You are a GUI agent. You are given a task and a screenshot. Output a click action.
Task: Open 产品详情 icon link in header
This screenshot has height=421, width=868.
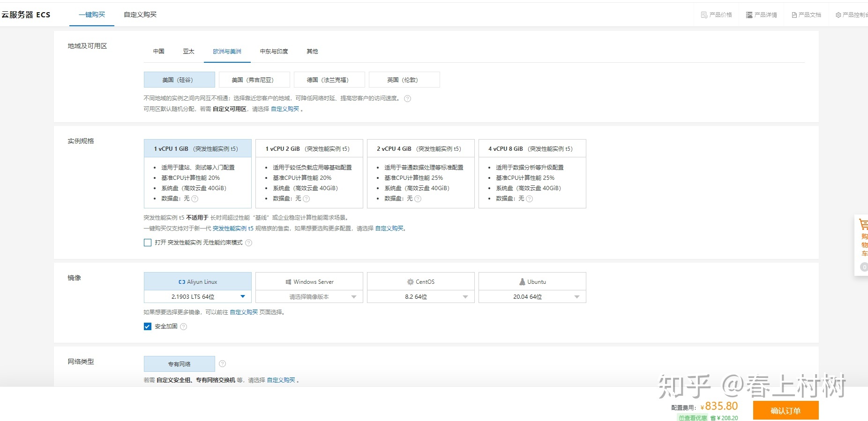point(761,15)
